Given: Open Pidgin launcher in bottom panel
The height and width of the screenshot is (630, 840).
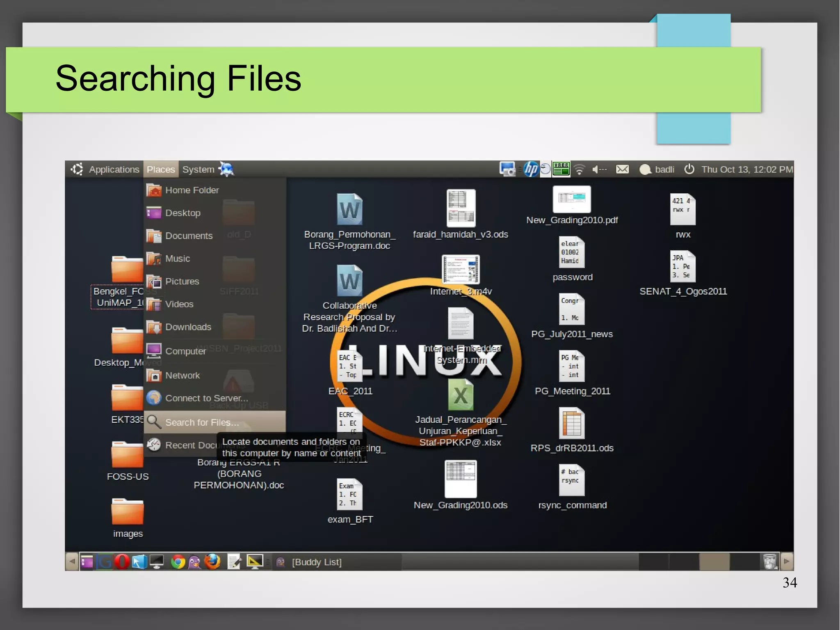Looking at the screenshot, I should [194, 561].
